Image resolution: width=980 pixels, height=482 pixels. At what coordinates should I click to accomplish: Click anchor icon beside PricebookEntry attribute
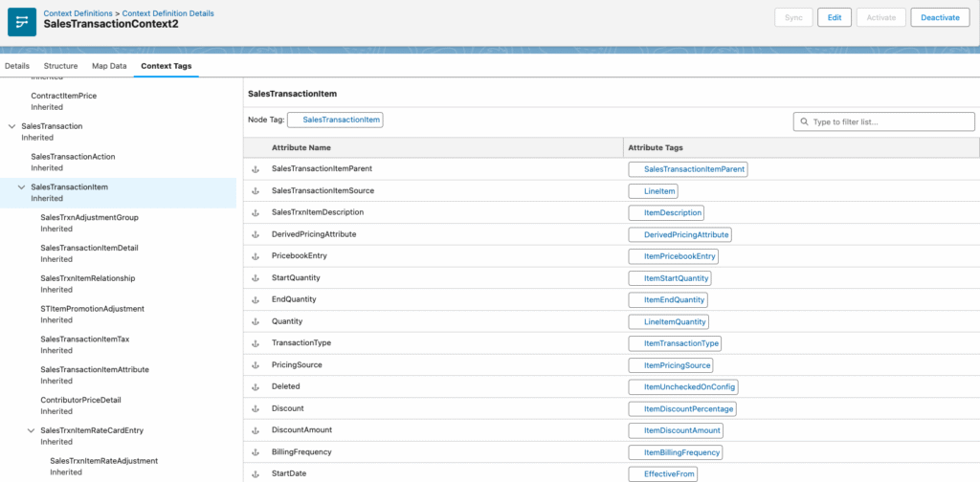click(256, 256)
